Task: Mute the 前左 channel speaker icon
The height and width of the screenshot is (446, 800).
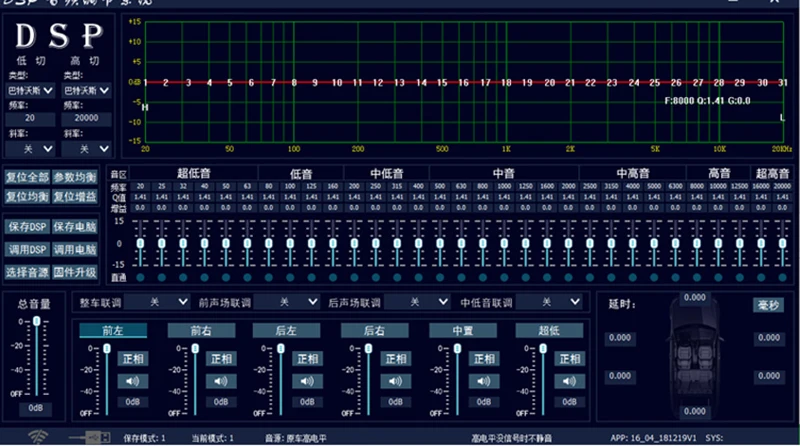Action: point(133,381)
